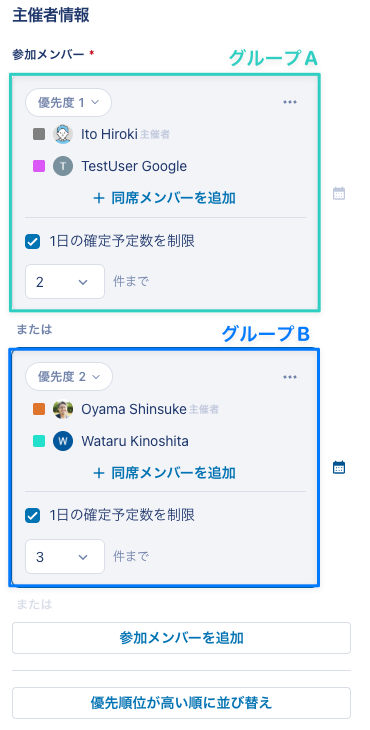Click the magenta color swatch for TestUser Google
This screenshot has width=370, height=730.
coord(39,166)
